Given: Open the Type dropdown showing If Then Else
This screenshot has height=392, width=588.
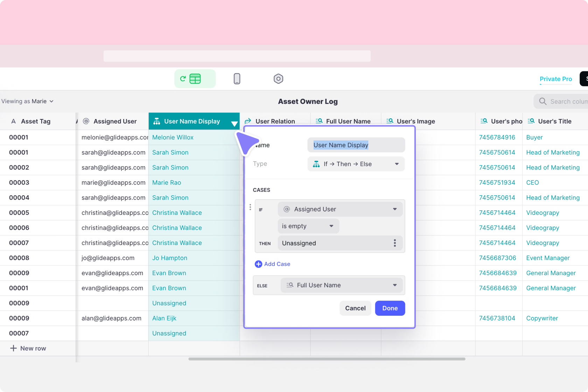Looking at the screenshot, I should tap(356, 164).
